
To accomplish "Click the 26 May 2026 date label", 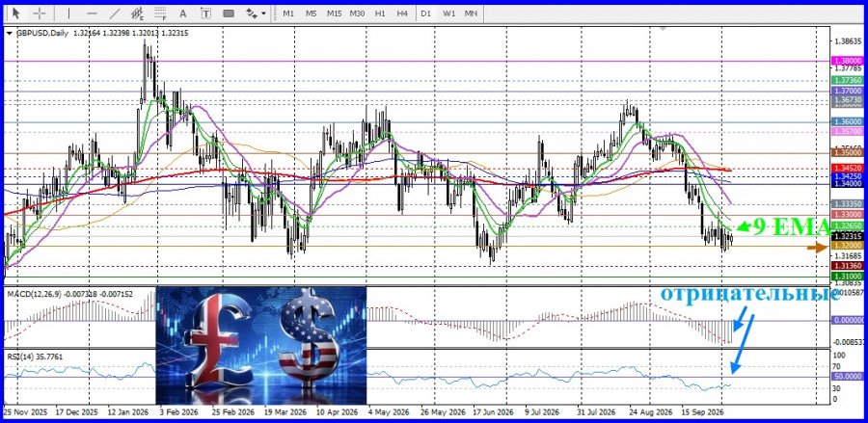I will pos(441,412).
